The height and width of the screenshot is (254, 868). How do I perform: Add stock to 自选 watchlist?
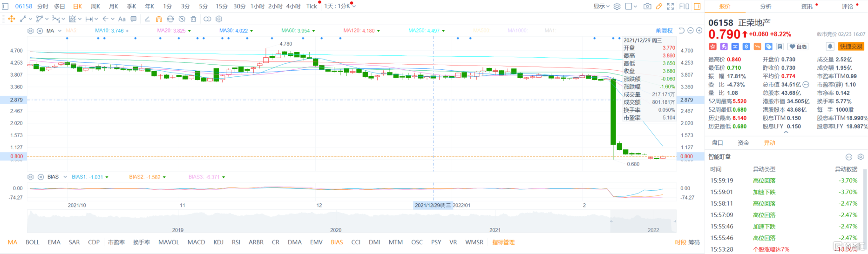click(x=798, y=47)
